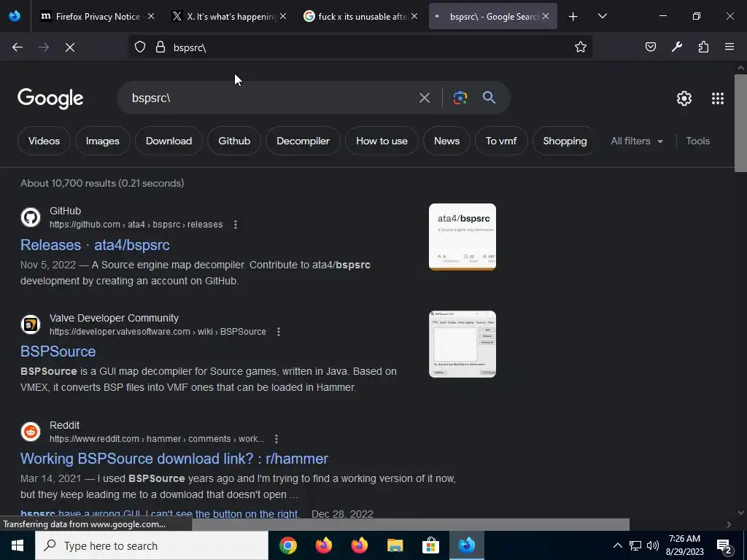This screenshot has height=560, width=747.
Task: Open more options for Valve Developer Community result
Action: tap(279, 332)
